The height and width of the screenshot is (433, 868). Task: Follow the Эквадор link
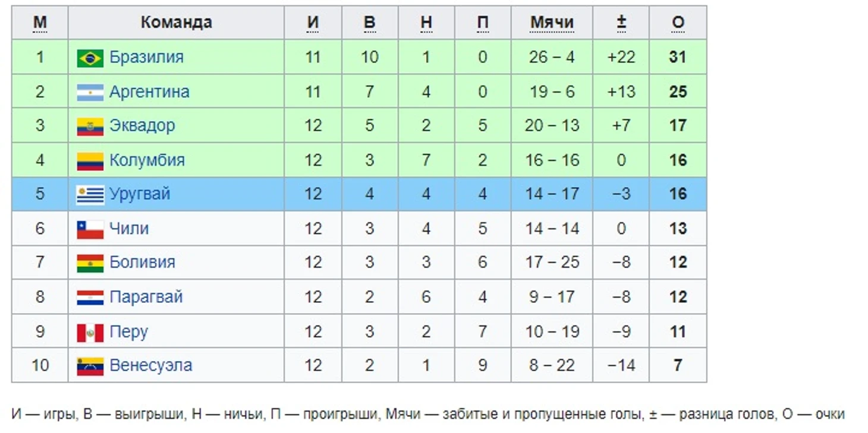[x=142, y=126]
